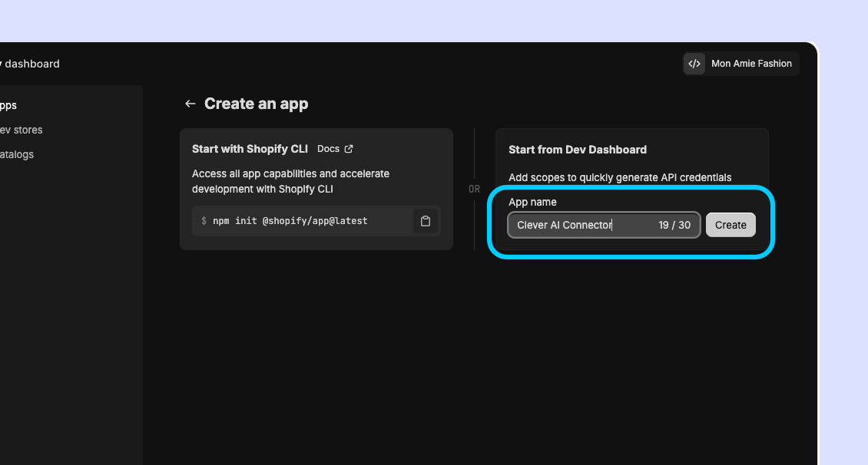Select Apps in the sidebar

[8, 105]
